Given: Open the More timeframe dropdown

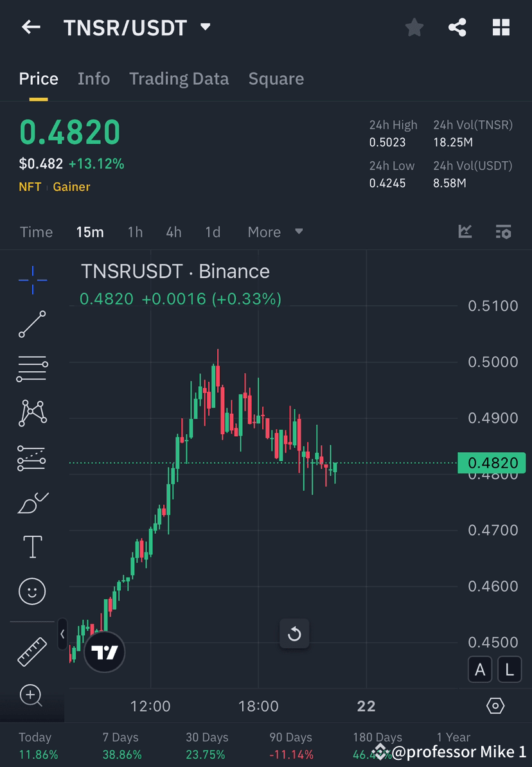Looking at the screenshot, I should 274,232.
